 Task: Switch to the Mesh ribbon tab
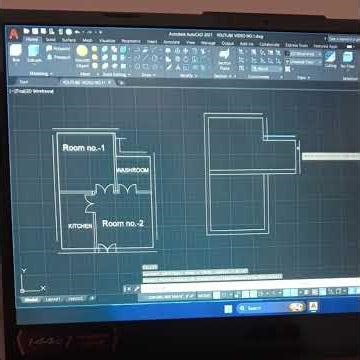coord(87,40)
